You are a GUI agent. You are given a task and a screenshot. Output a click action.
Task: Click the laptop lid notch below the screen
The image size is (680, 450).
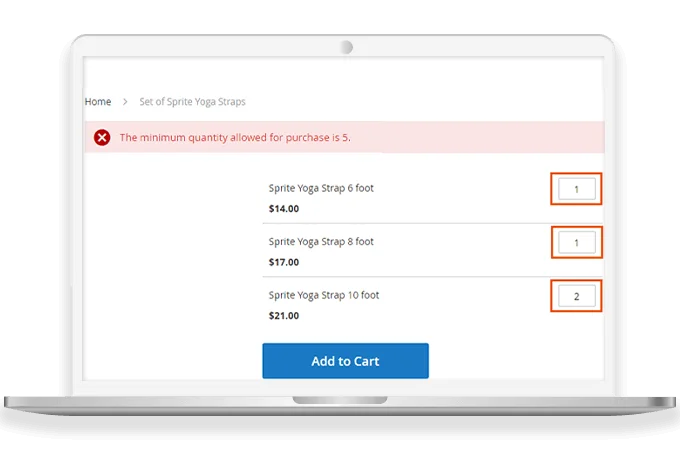click(x=339, y=400)
